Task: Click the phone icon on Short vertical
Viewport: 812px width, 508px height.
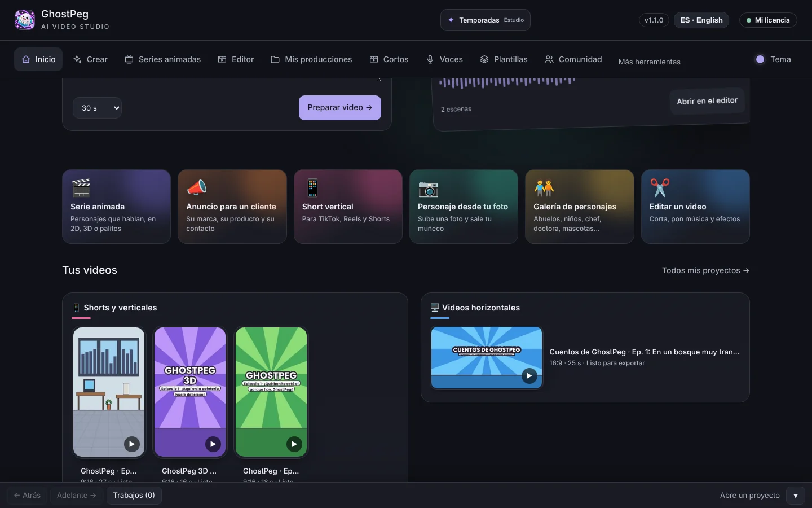Action: click(312, 187)
